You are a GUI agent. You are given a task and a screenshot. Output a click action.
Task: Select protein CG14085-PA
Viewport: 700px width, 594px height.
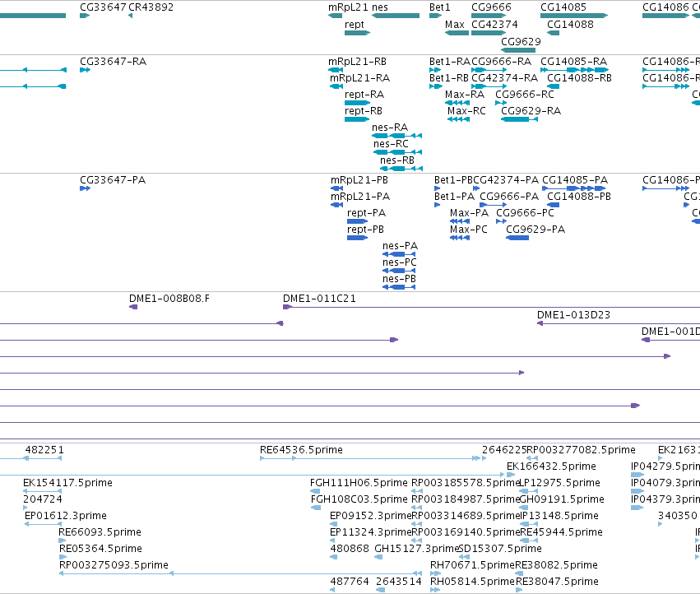(x=573, y=188)
